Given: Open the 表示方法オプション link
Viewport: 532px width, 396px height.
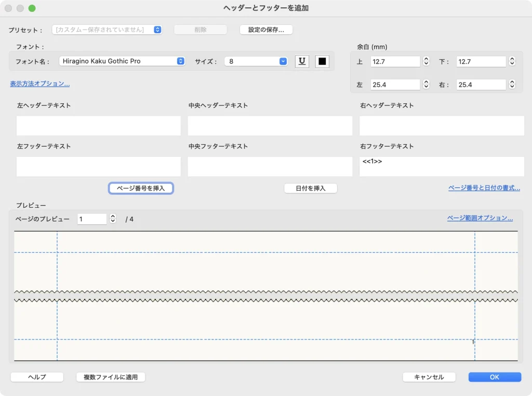Looking at the screenshot, I should pos(39,84).
